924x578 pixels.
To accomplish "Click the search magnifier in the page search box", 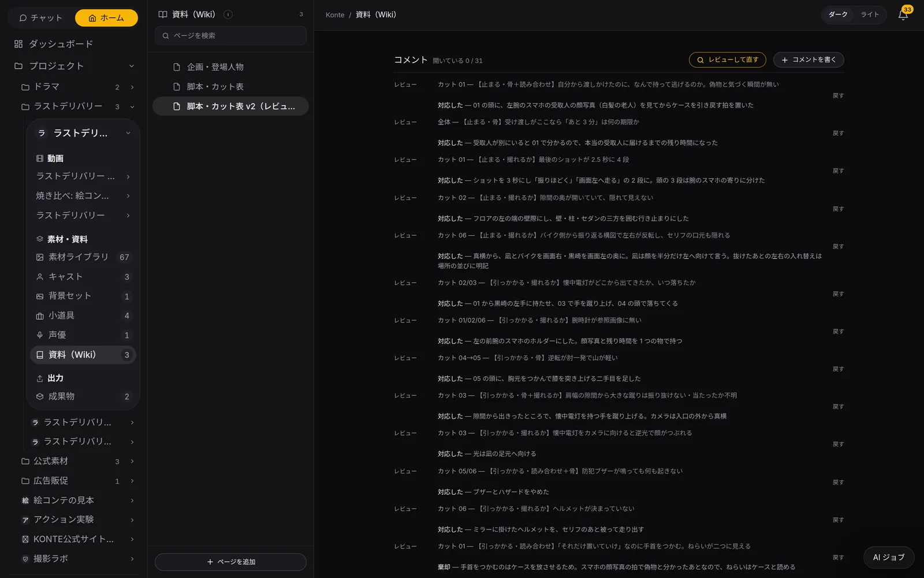I will [x=166, y=36].
